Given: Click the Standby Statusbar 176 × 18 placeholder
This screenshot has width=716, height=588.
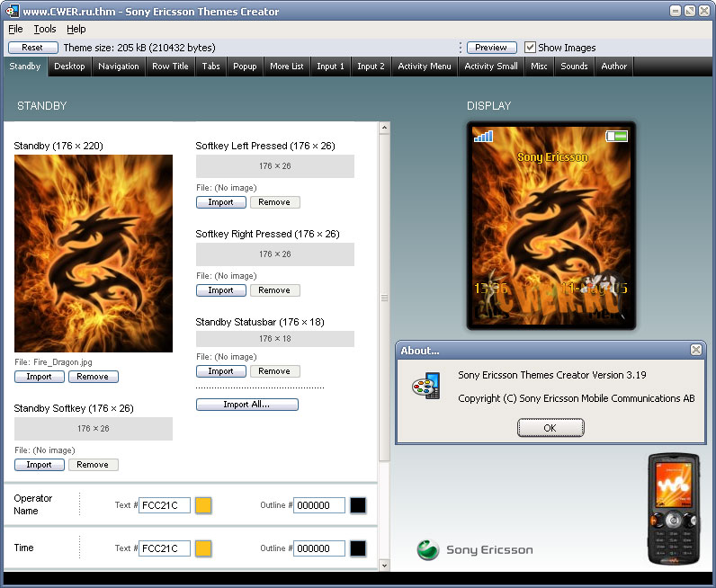Looking at the screenshot, I should tap(275, 339).
